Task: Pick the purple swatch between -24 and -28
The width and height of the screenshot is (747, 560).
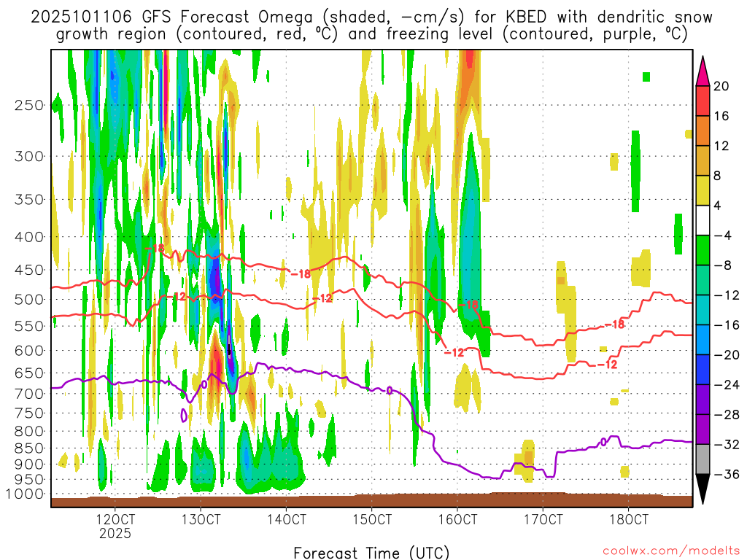Action: (703, 400)
